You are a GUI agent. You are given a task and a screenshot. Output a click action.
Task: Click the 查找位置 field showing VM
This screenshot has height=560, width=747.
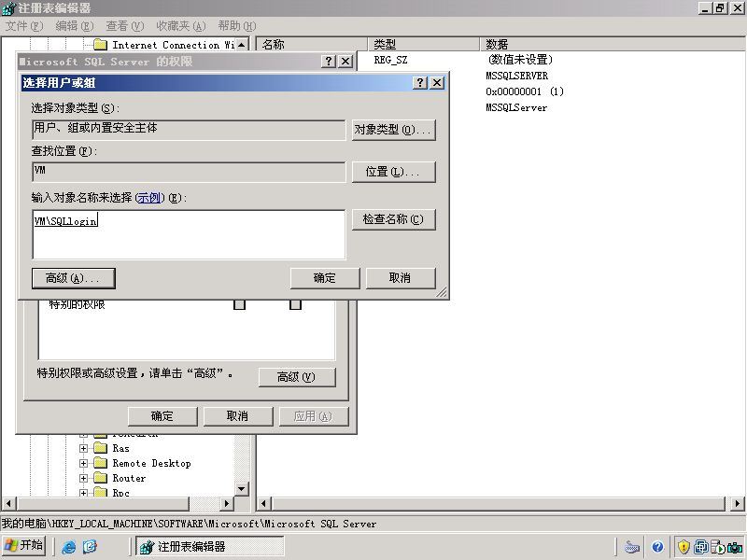coord(189,172)
